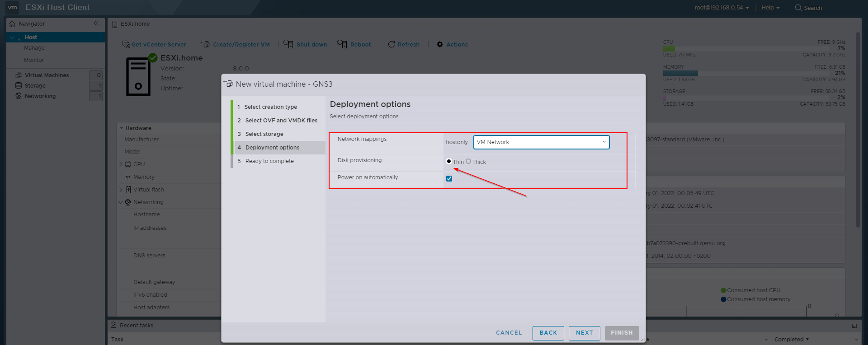Expand the CPU hardware section
The width and height of the screenshot is (868, 345).
coord(121,164)
